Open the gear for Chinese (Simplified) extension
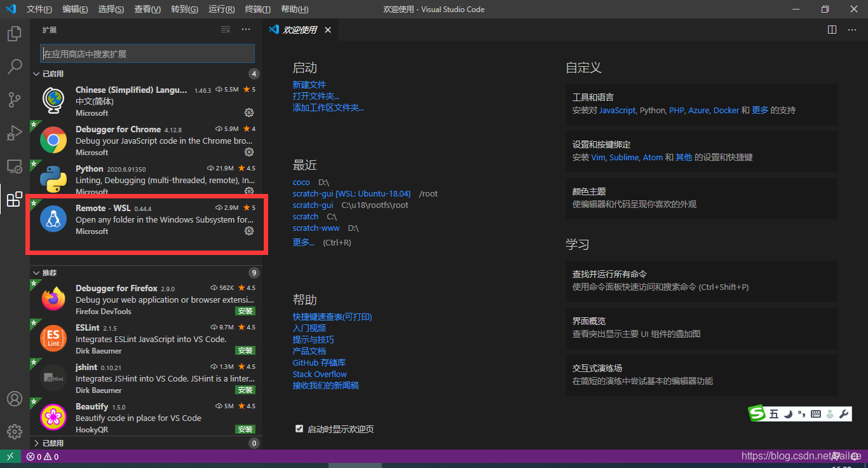 click(249, 113)
